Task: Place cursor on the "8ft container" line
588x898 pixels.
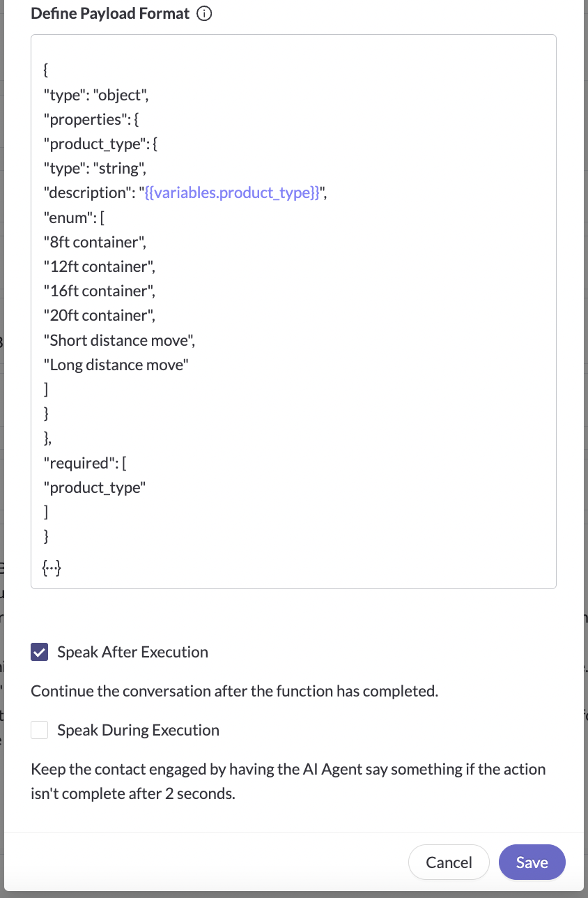Action: 95,242
